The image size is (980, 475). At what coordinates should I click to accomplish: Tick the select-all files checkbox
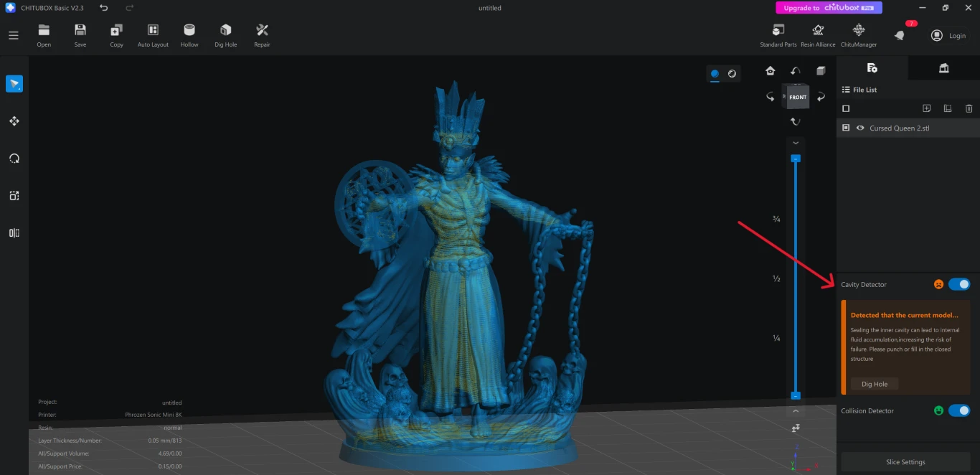[846, 108]
